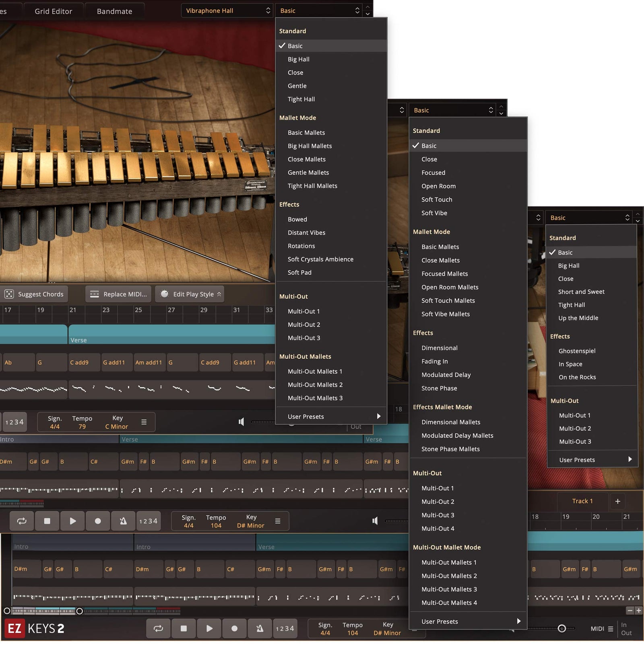Select the Ab chord block
Screen dimensions: 644x646
pyautogui.click(x=19, y=362)
